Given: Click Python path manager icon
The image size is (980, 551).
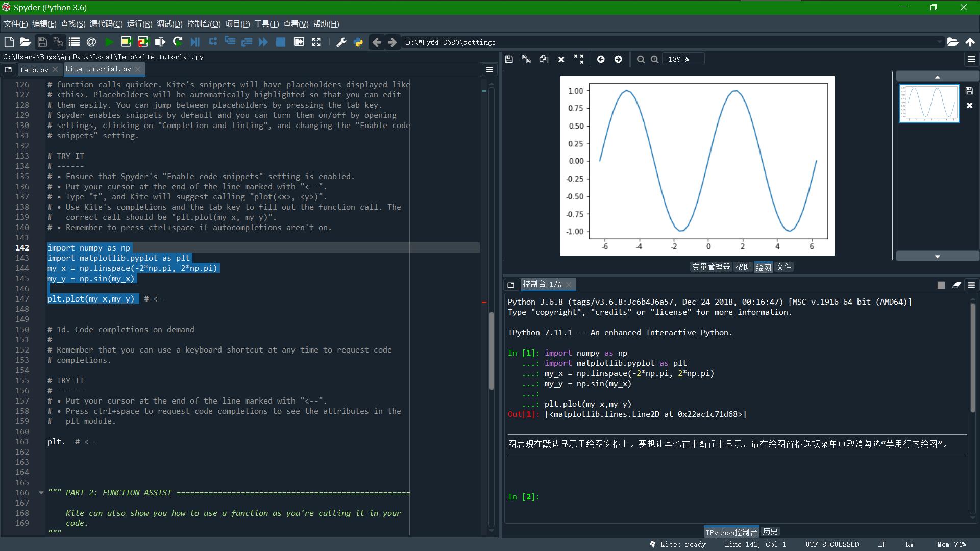Looking at the screenshot, I should (x=358, y=42).
